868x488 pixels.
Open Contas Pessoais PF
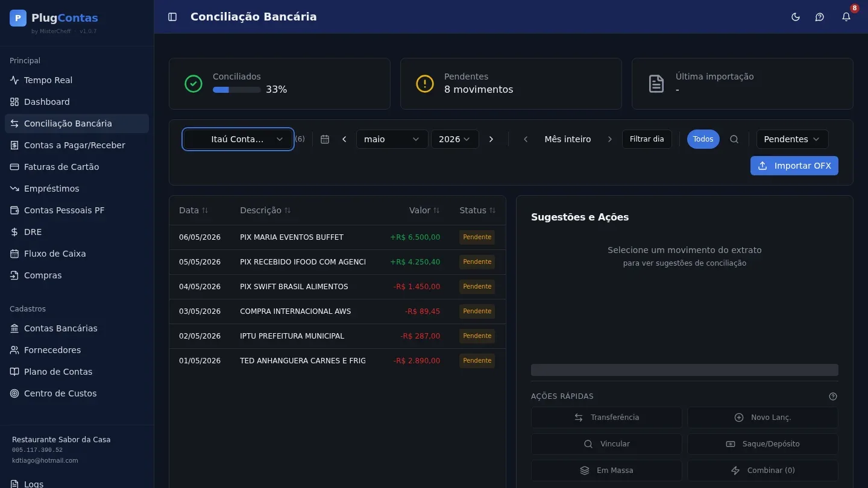(77, 210)
